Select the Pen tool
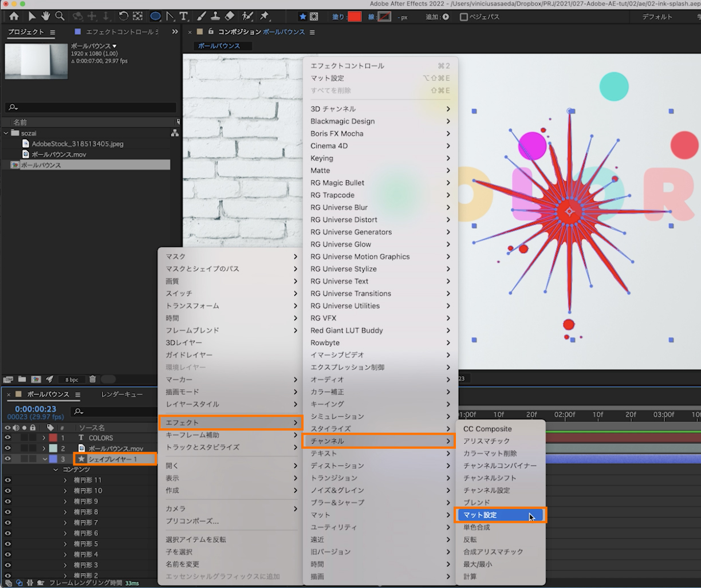The image size is (701, 588). click(171, 17)
